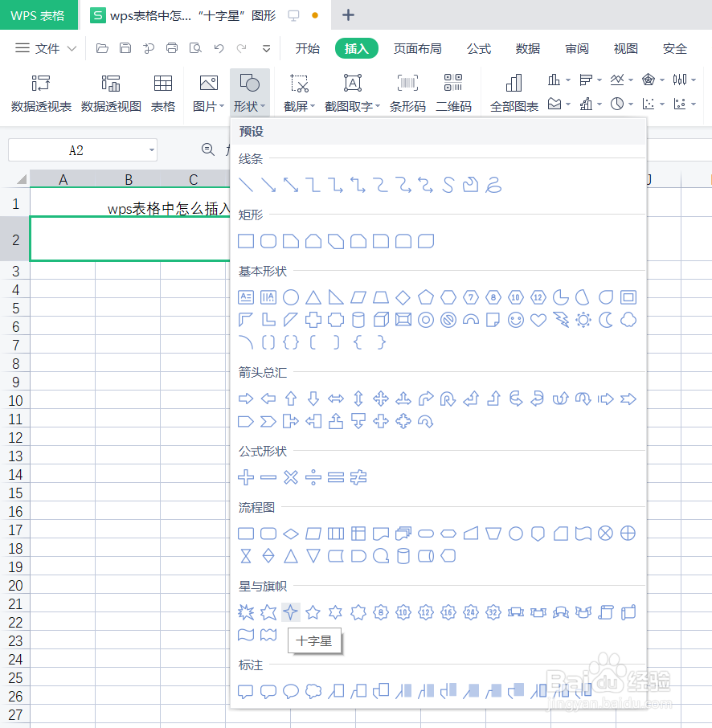This screenshot has width=712, height=728.
Task: Select row 10 header
Action: tap(15, 400)
